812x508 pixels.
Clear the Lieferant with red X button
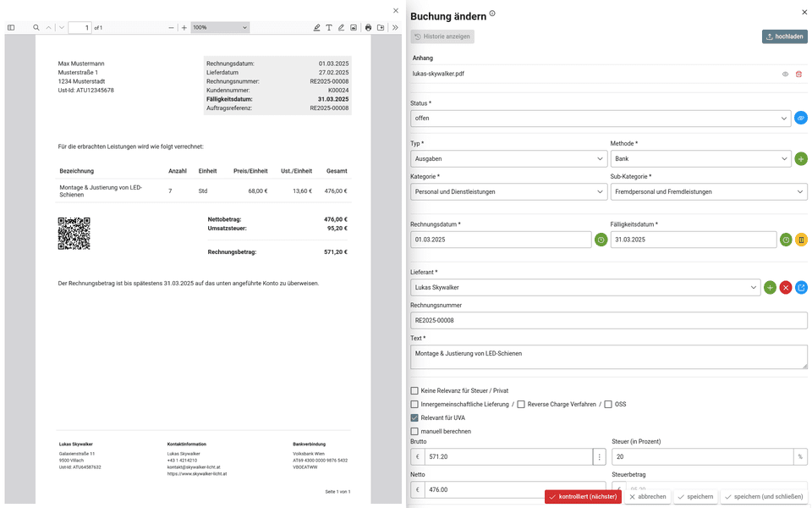786,288
